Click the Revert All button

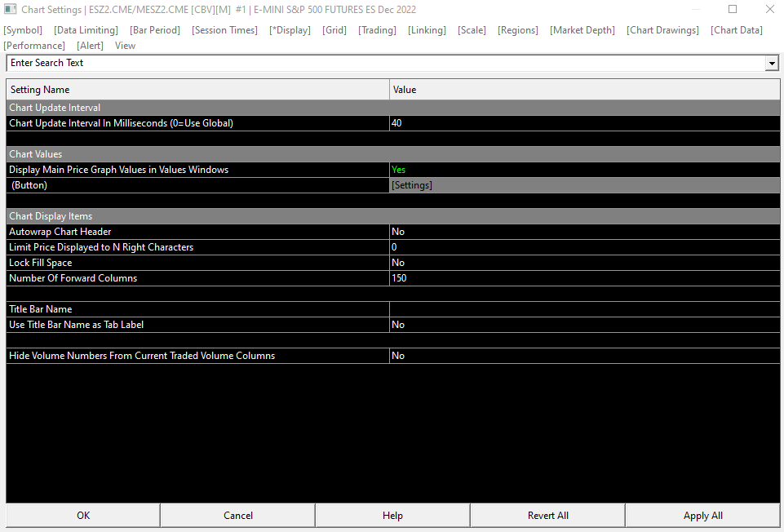click(548, 516)
